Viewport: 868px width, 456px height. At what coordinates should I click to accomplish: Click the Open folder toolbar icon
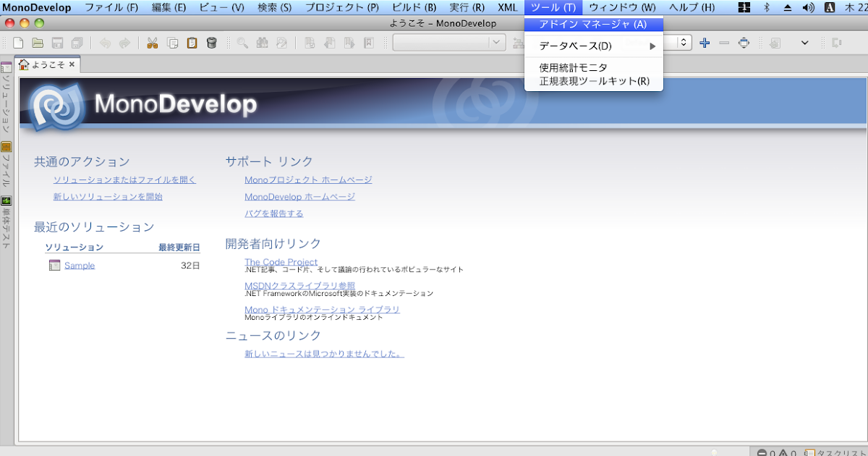(38, 43)
